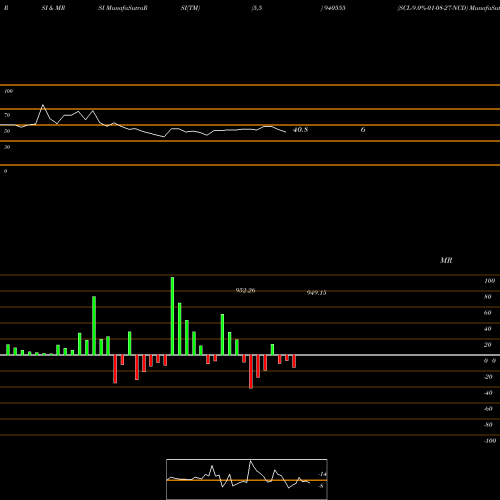Viewport: 500px width, 500px height.
Task: Click the 'SI & MR' header label
Action: (x=53, y=8)
